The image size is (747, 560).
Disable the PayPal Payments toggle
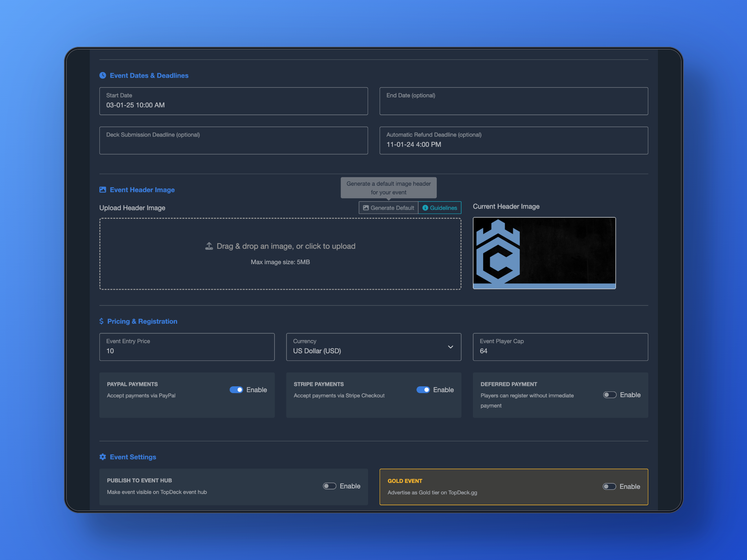[236, 389]
